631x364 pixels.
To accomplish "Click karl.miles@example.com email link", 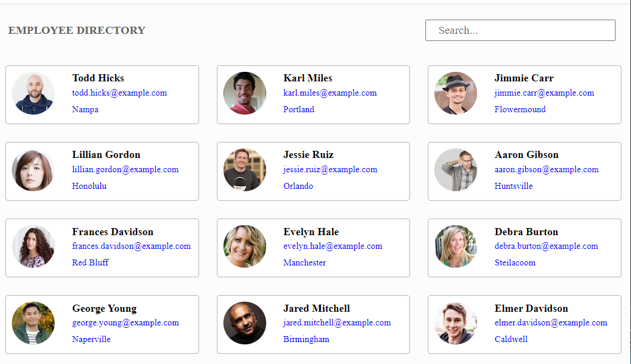I will [x=330, y=93].
